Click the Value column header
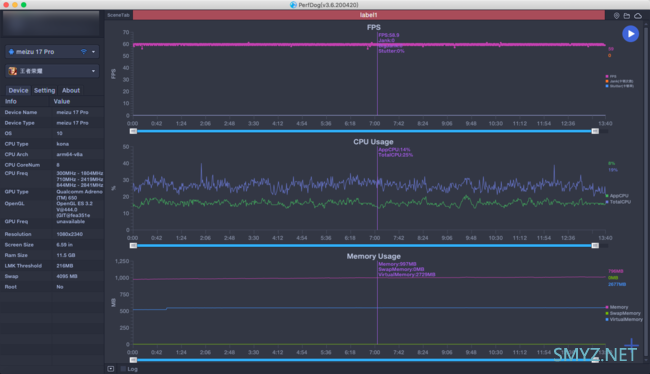 tap(62, 101)
